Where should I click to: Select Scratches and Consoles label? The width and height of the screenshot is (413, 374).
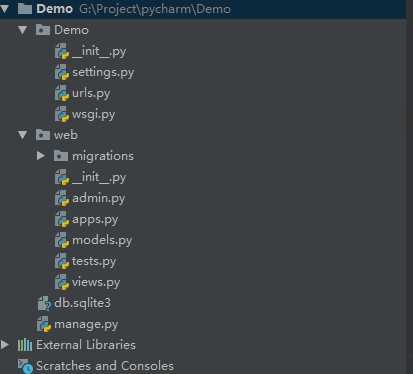pos(105,366)
